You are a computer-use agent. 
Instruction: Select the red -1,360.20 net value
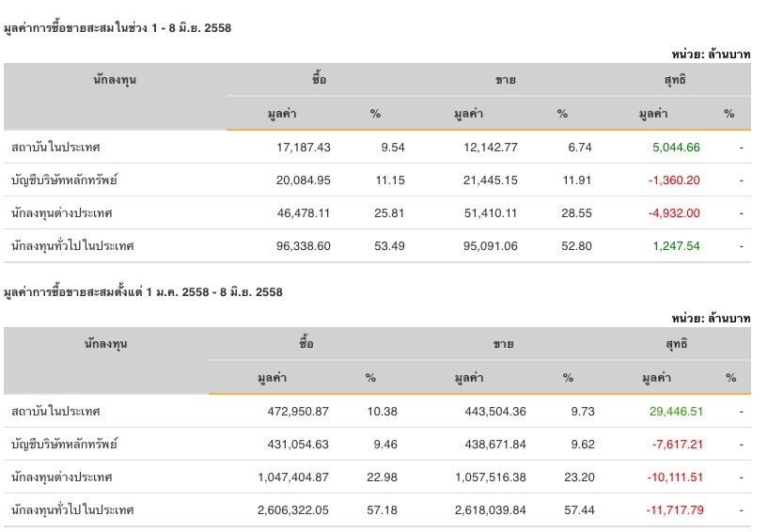click(674, 180)
